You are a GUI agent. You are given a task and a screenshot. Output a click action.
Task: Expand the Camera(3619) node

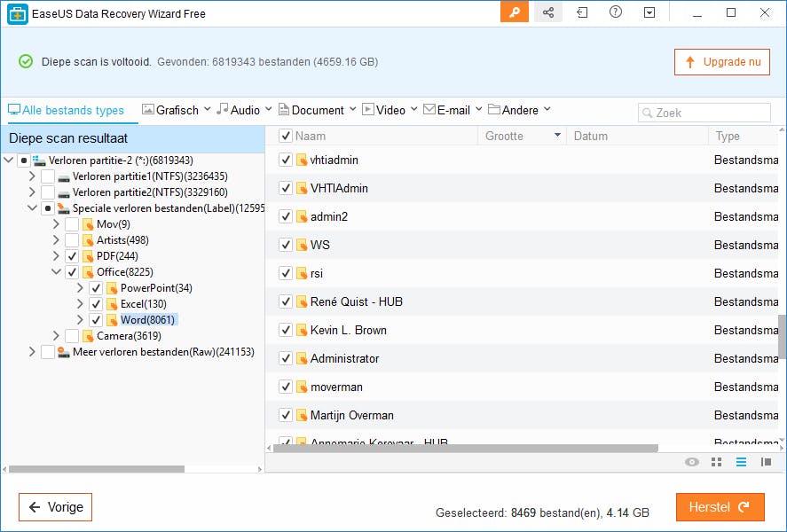[x=56, y=335]
